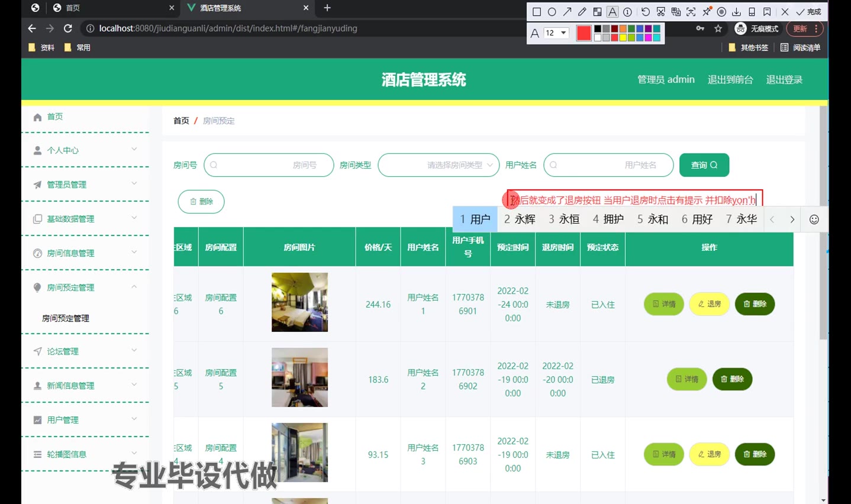851x504 pixels.
Task: Bookmark this page with the star icon
Action: 718,28
